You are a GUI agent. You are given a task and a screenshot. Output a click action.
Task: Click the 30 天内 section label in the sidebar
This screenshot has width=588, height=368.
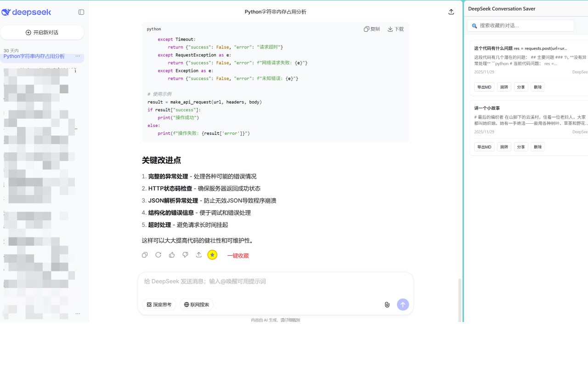point(11,51)
